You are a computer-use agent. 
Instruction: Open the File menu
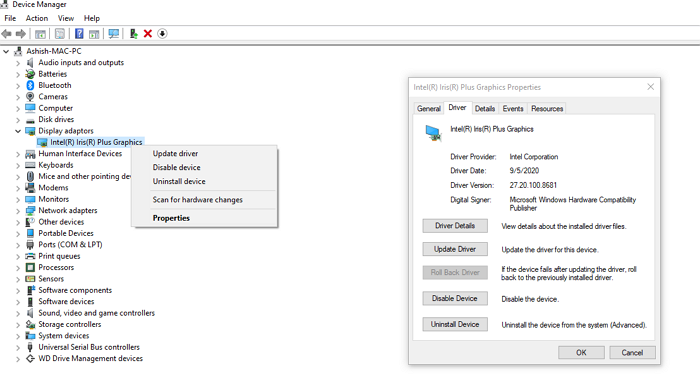click(x=10, y=18)
